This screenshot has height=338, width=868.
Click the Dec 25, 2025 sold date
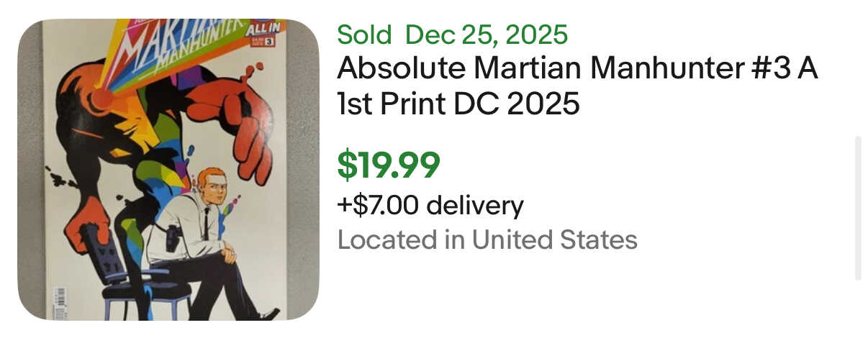click(487, 34)
